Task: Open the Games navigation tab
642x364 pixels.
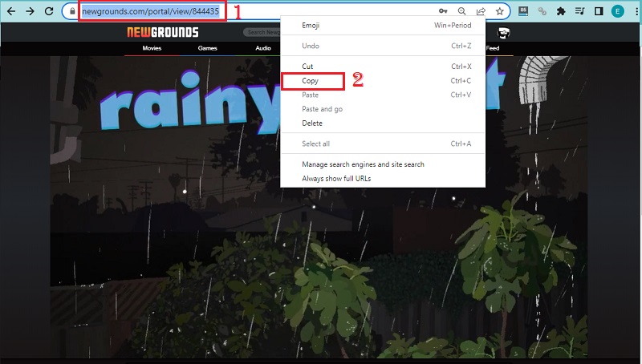Action: (208, 48)
